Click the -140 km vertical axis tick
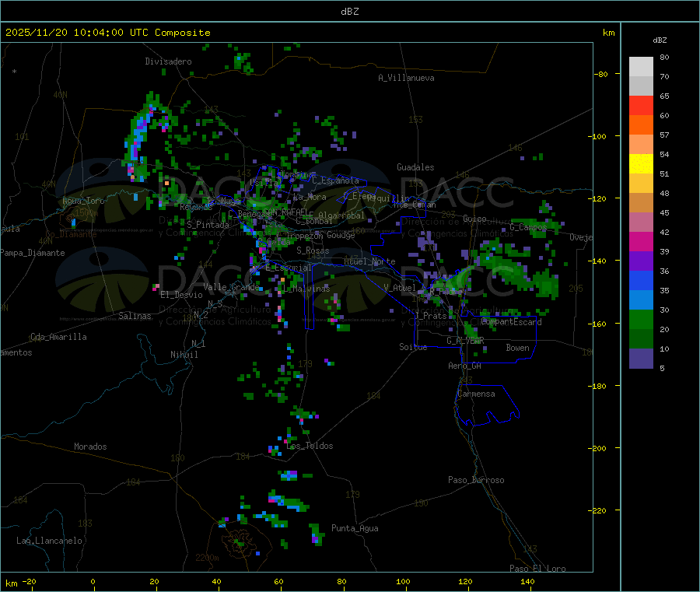 (x=597, y=261)
